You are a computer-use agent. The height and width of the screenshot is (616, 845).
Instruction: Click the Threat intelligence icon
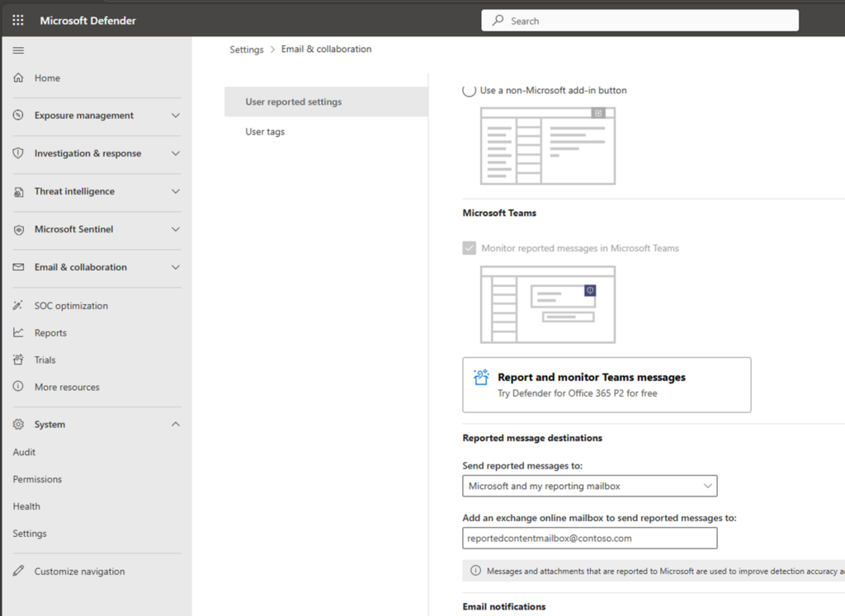click(x=18, y=191)
